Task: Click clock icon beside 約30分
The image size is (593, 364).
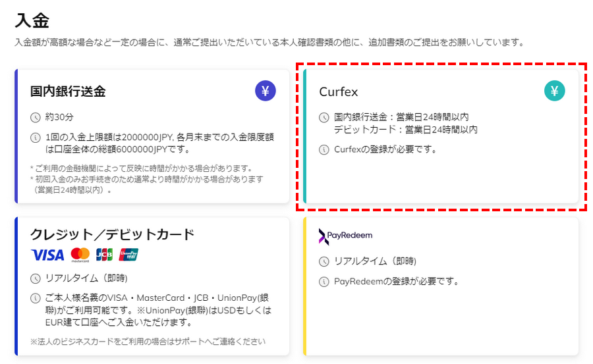Action: coord(35,117)
